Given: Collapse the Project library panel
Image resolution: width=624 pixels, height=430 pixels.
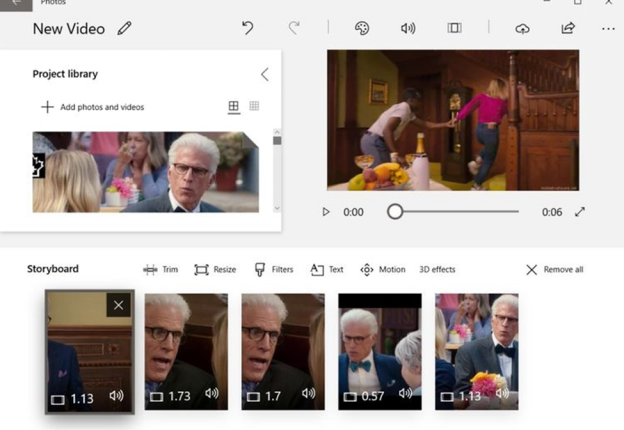Looking at the screenshot, I should click(x=265, y=74).
